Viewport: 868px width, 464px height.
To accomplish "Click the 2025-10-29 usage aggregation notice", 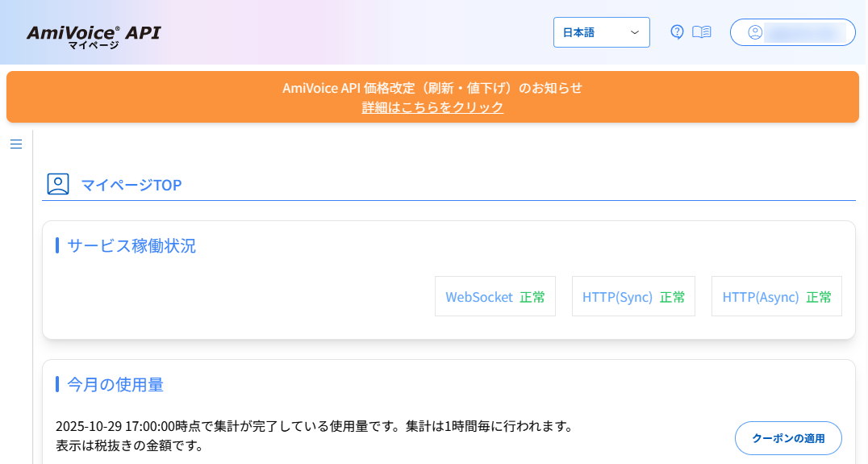I will [x=314, y=426].
